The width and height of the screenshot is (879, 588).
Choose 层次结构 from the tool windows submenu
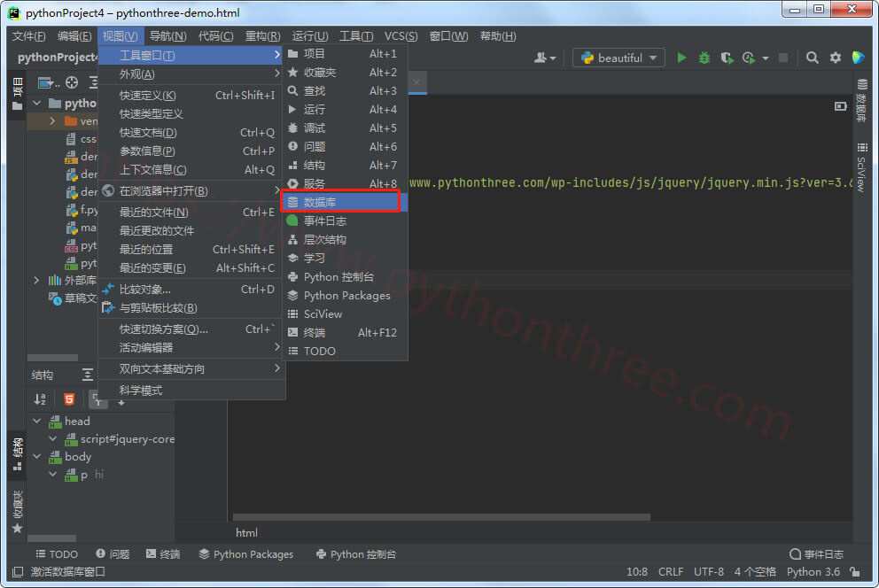[344, 240]
